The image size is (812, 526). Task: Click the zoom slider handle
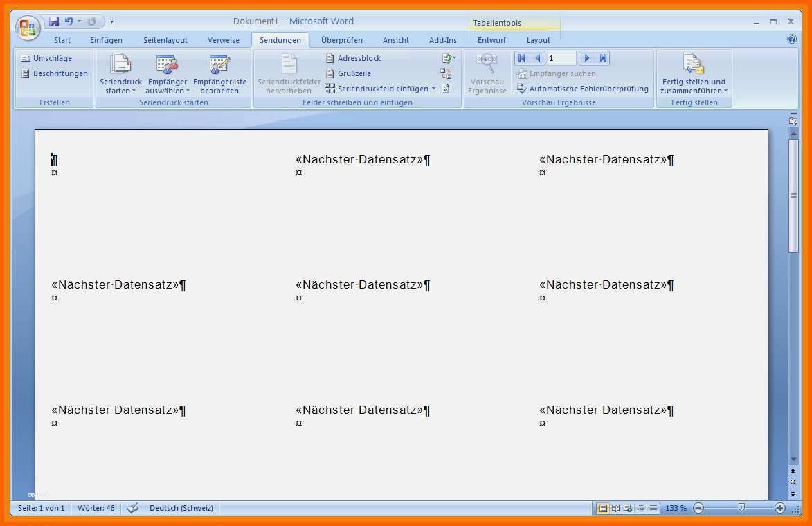pos(741,508)
